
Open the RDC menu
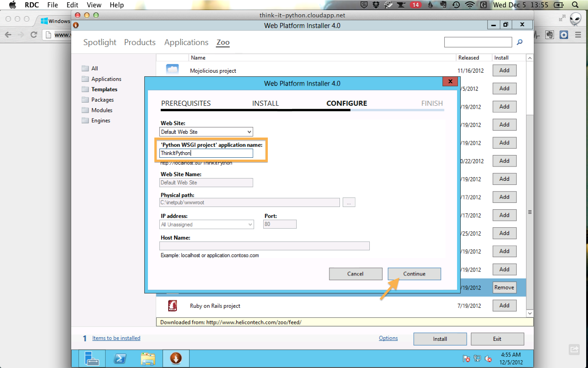pyautogui.click(x=32, y=5)
